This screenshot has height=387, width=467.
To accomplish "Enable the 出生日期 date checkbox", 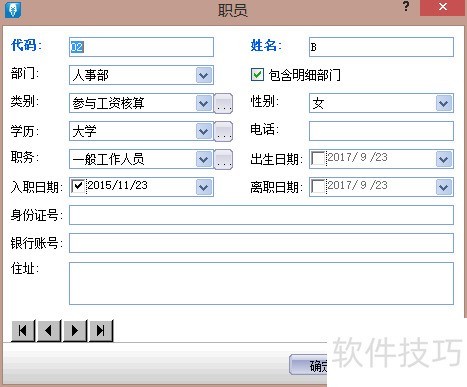I will (318, 158).
